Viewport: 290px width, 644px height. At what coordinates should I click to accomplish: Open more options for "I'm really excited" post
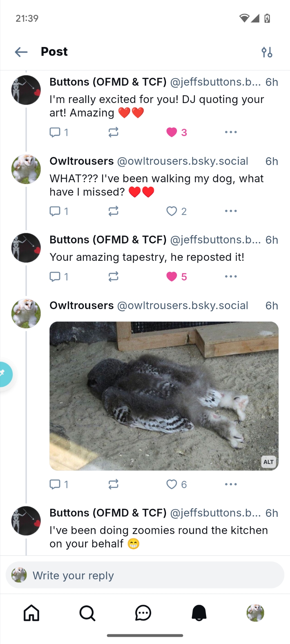click(x=231, y=132)
